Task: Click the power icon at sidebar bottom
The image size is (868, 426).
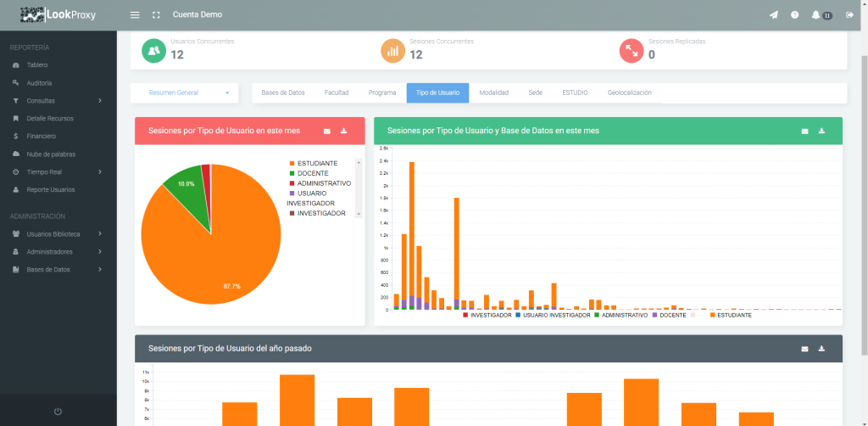Action: pos(58,412)
